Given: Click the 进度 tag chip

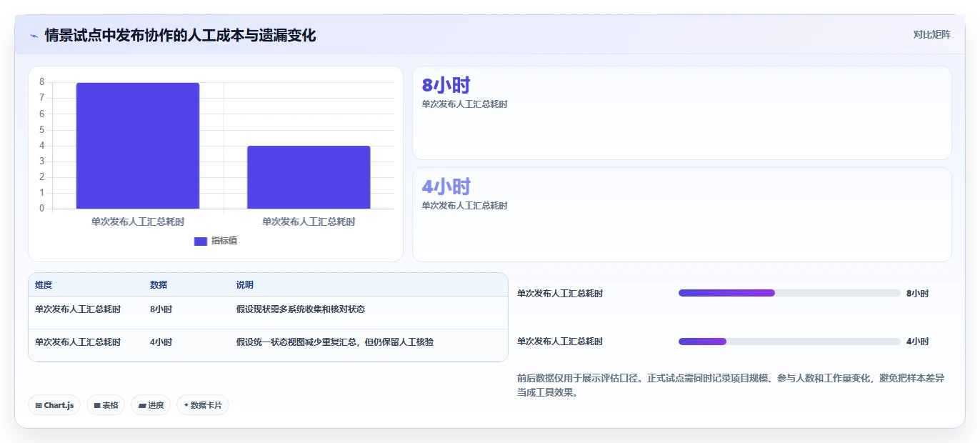Looking at the screenshot, I should tap(151, 405).
